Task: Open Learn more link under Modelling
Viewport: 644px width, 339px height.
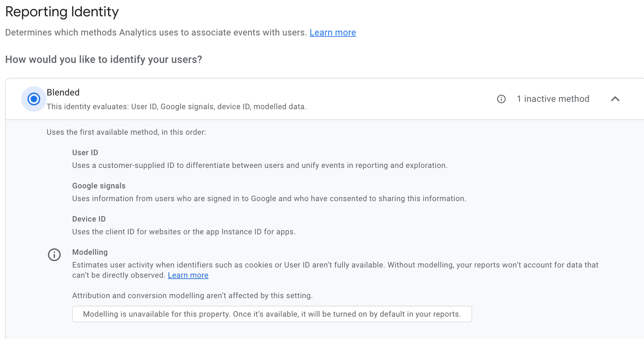Action: [188, 275]
